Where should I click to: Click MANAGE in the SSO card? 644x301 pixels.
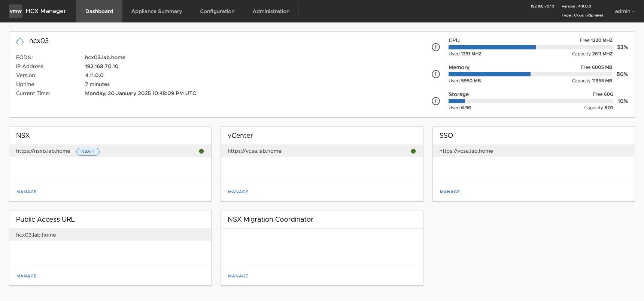[x=450, y=192]
